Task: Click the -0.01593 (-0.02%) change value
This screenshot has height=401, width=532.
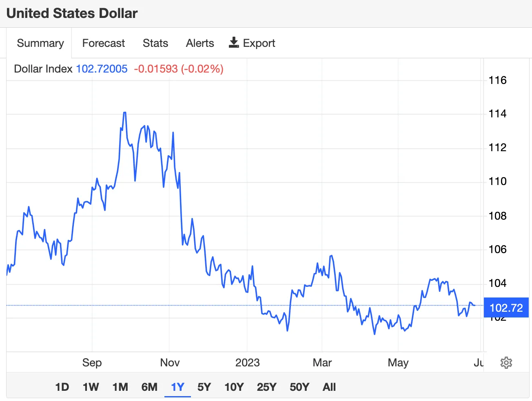Action: coord(179,69)
